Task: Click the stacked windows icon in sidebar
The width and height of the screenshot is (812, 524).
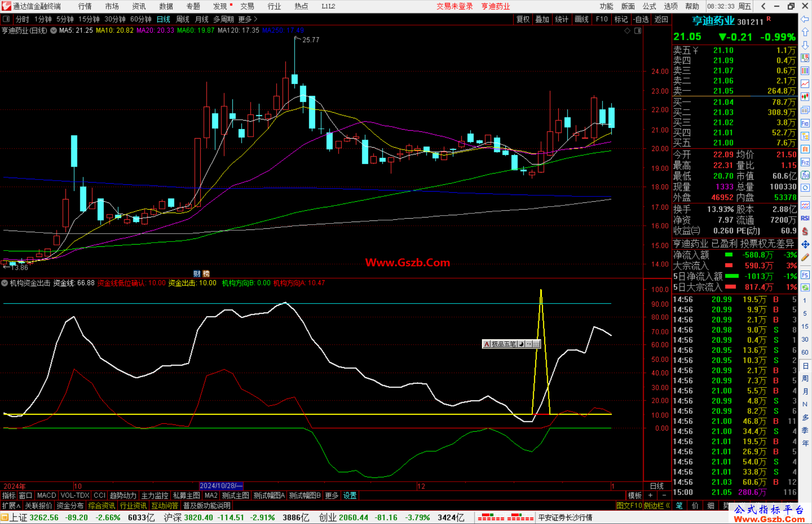Action: pyautogui.click(x=805, y=110)
